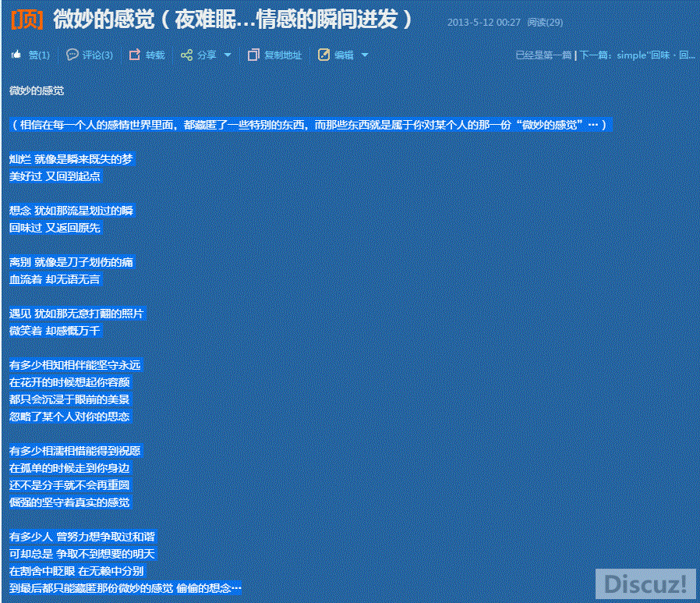Click the 复制地址 text link
This screenshot has height=603, width=700.
[282, 55]
